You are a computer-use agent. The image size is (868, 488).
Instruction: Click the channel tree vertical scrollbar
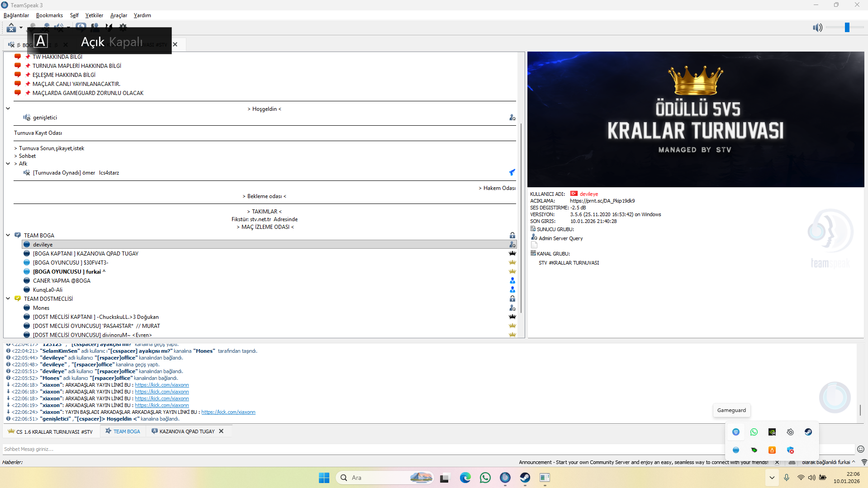(x=521, y=217)
